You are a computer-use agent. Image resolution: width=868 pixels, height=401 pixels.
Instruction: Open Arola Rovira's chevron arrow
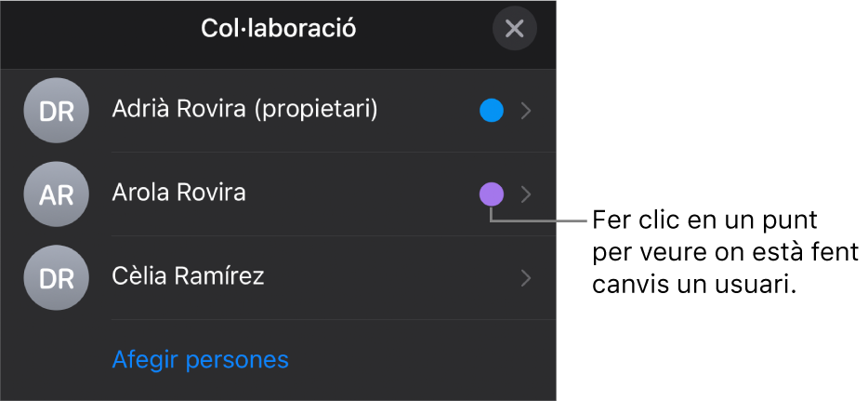pyautogui.click(x=526, y=194)
